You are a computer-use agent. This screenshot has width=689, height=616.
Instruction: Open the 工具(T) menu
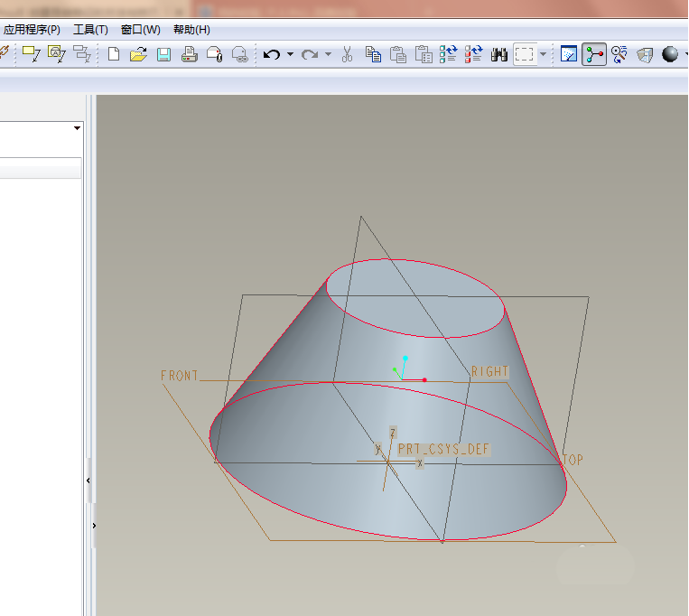[90, 30]
